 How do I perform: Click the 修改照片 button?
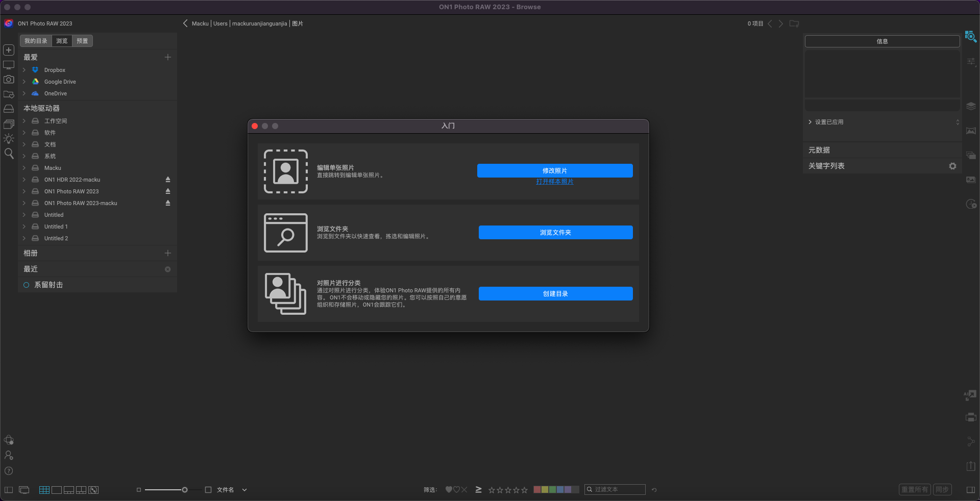pos(555,171)
